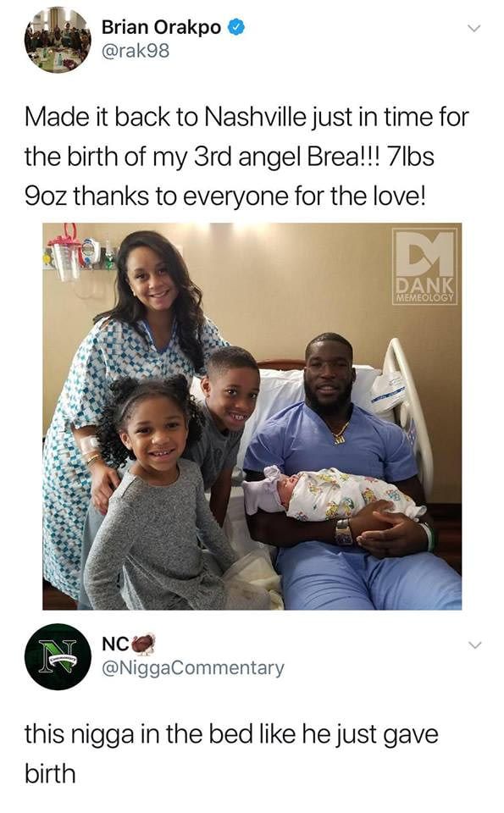Open the NC account's green avatar

point(58,656)
